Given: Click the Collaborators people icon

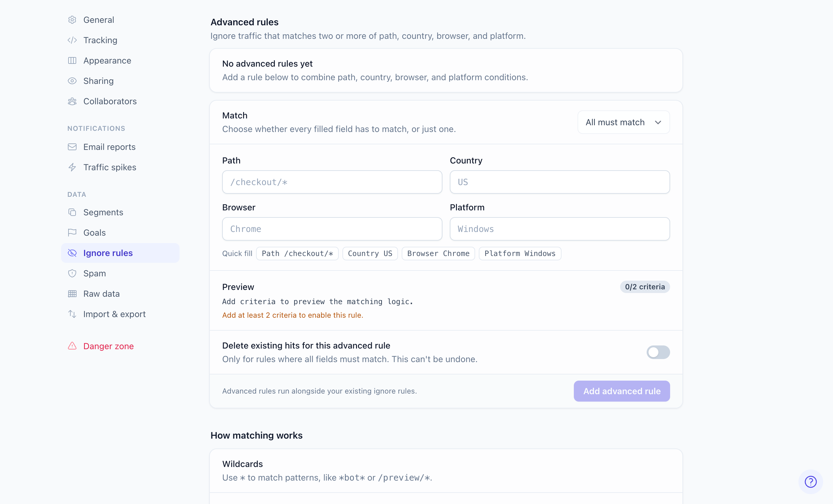Looking at the screenshot, I should coord(72,101).
